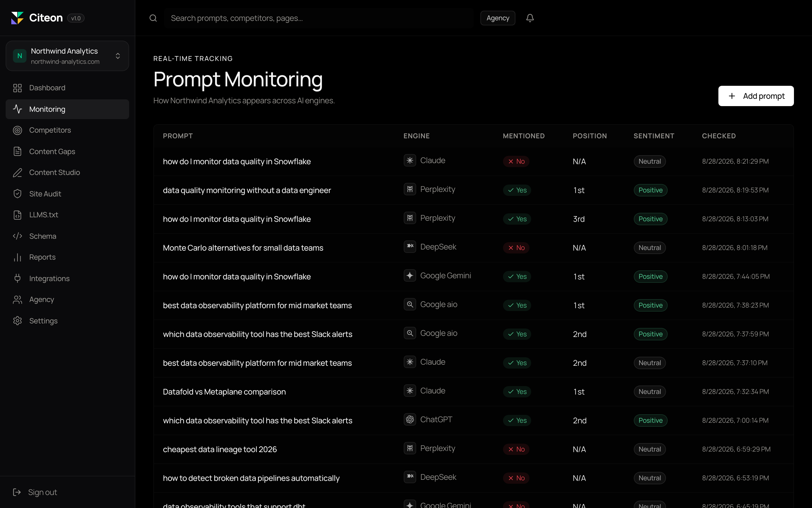Click Google aio icon in the 7:38:23 PM row
The width and height of the screenshot is (812, 508).
[410, 305]
